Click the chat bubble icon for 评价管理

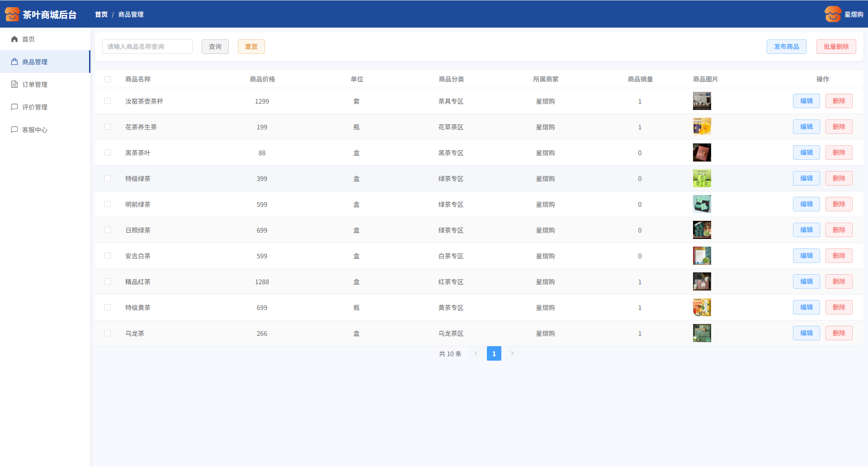[14, 107]
